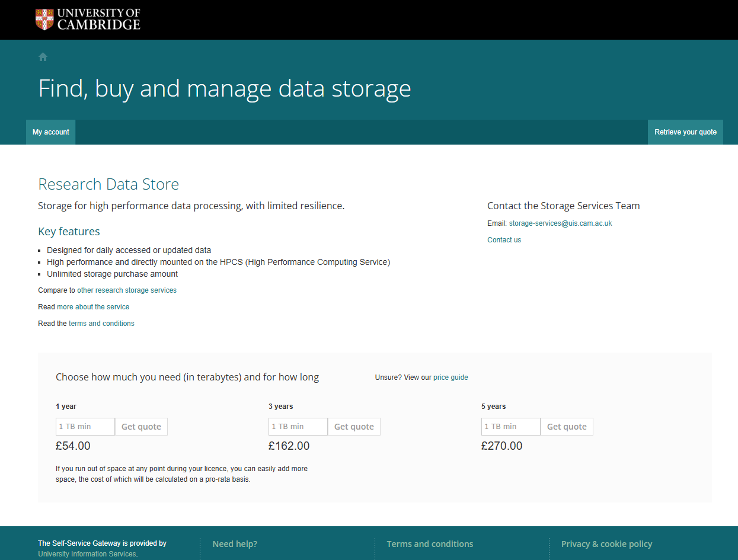
Task: Click the Key features heading
Action: click(69, 232)
